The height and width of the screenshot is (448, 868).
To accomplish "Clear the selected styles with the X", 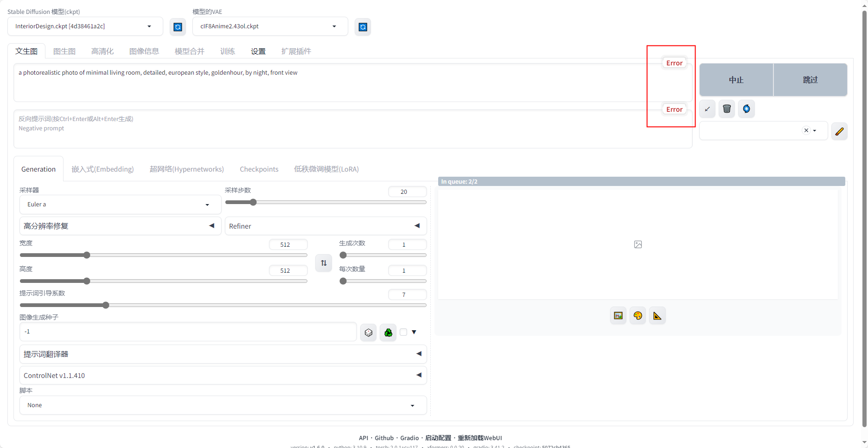I will pyautogui.click(x=806, y=130).
